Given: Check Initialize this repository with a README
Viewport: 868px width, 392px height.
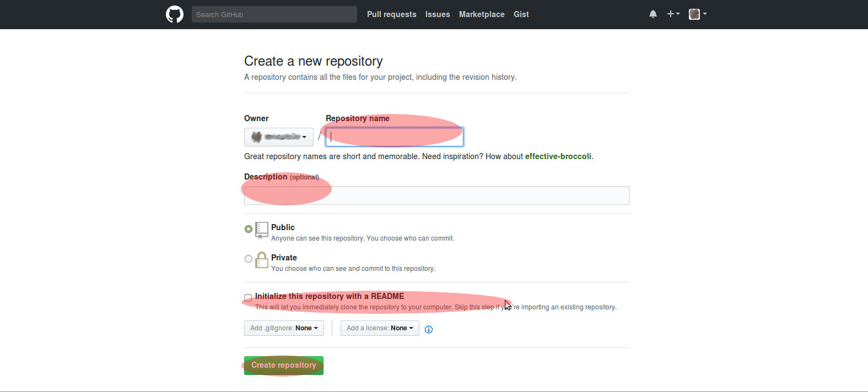Looking at the screenshot, I should coord(248,297).
